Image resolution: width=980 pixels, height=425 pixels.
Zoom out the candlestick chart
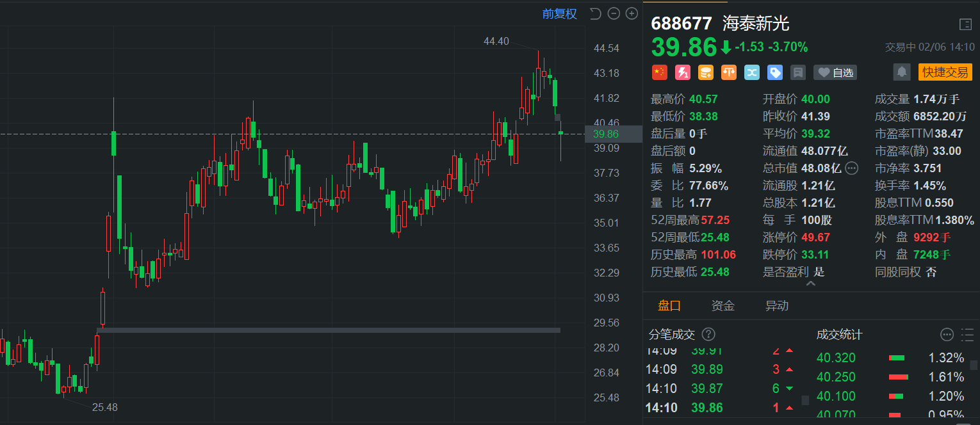click(614, 13)
